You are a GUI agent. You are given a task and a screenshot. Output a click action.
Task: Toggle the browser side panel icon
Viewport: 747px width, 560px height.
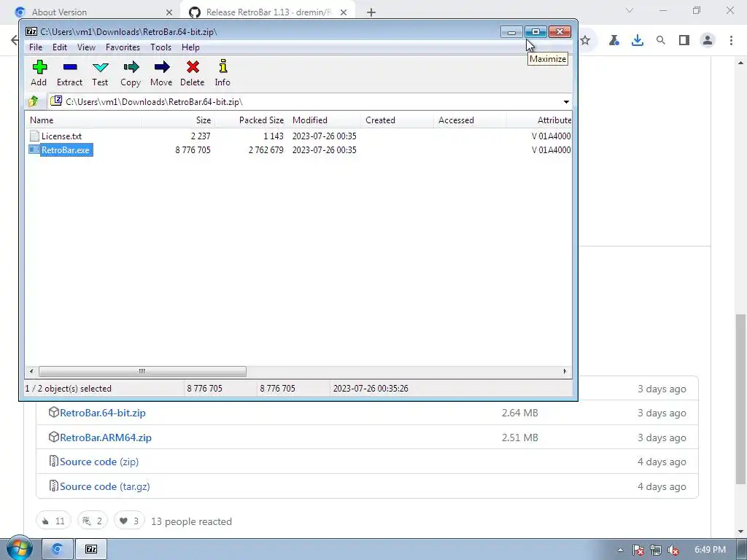click(684, 41)
